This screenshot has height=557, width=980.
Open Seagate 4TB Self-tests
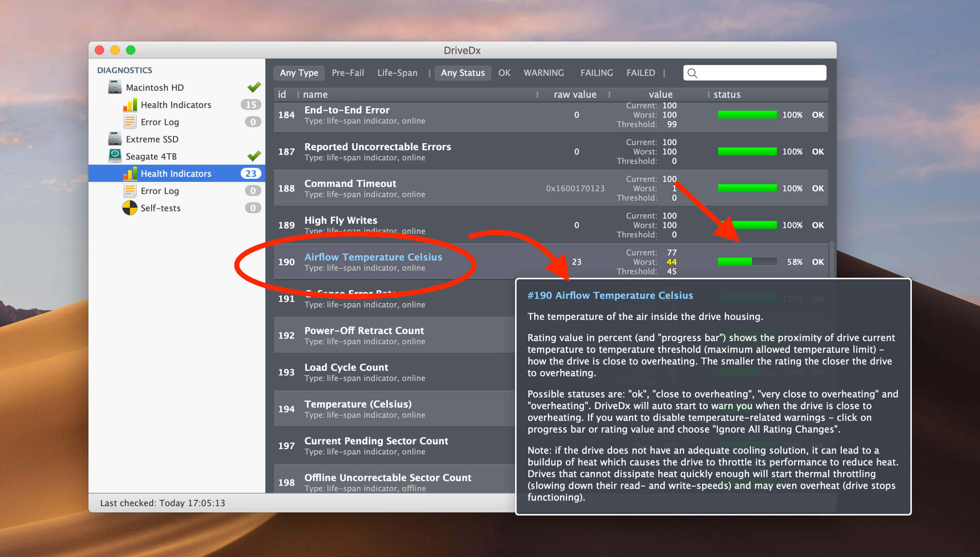tap(160, 208)
